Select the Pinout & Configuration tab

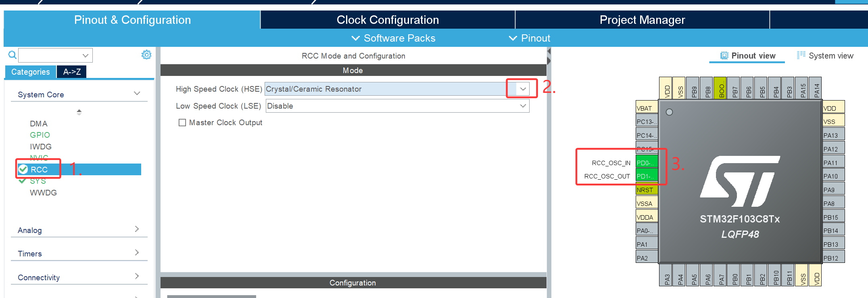tap(132, 20)
